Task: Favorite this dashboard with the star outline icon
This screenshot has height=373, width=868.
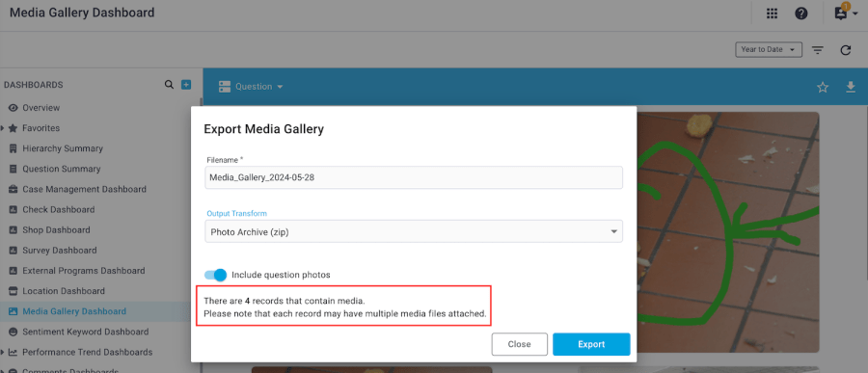Action: click(x=824, y=87)
